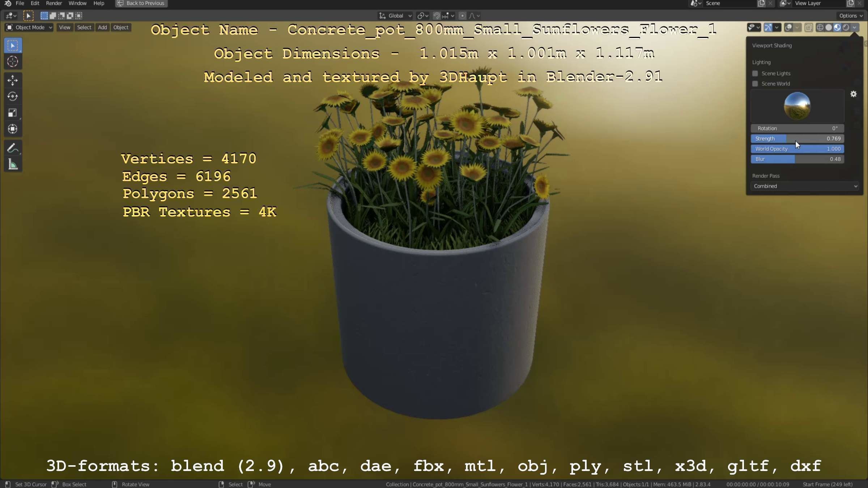Click the Scene name field
Image resolution: width=868 pixels, height=488 pixels.
729,3
